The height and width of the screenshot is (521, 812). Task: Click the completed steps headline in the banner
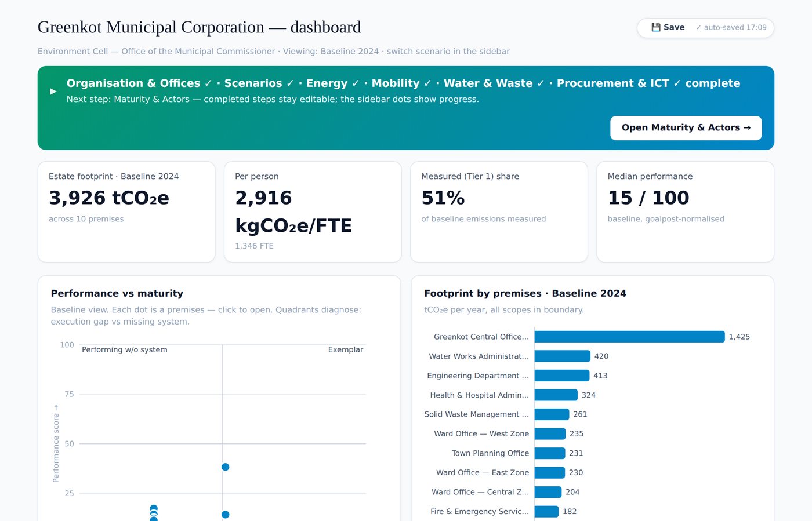coord(403,83)
